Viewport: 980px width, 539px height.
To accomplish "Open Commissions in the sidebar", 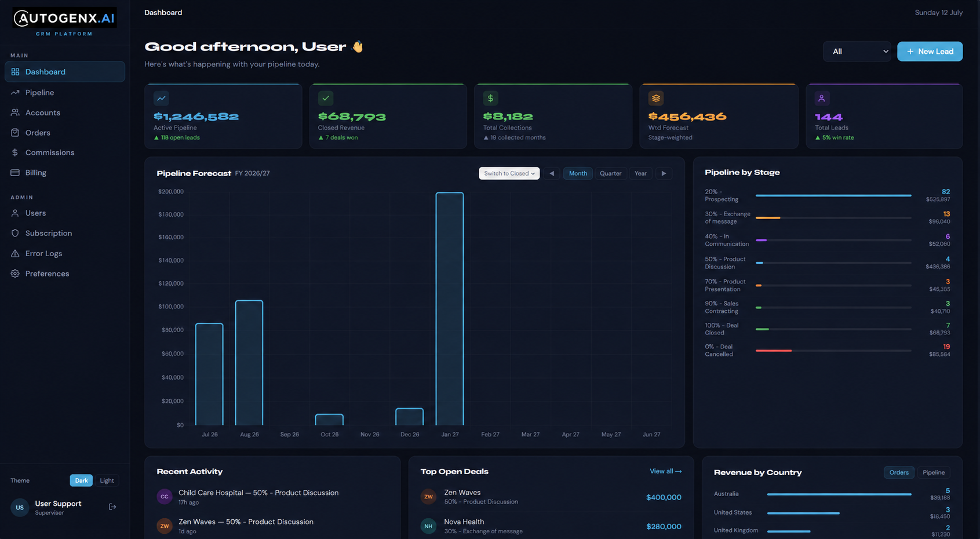I will 65,152.
